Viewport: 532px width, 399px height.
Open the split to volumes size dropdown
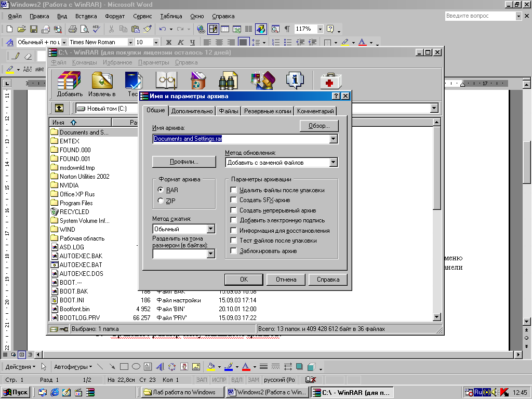pyautogui.click(x=211, y=254)
